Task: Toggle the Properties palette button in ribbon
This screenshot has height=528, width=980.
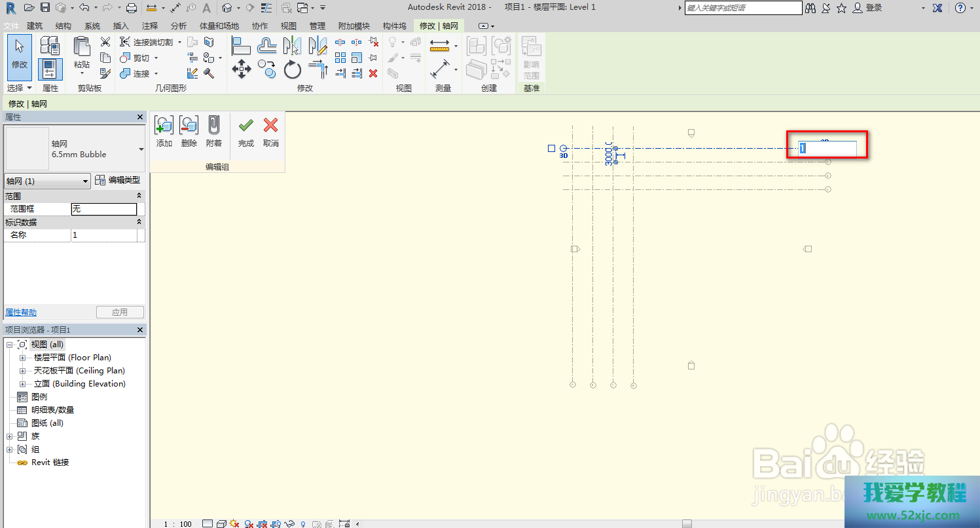Action: [x=50, y=69]
